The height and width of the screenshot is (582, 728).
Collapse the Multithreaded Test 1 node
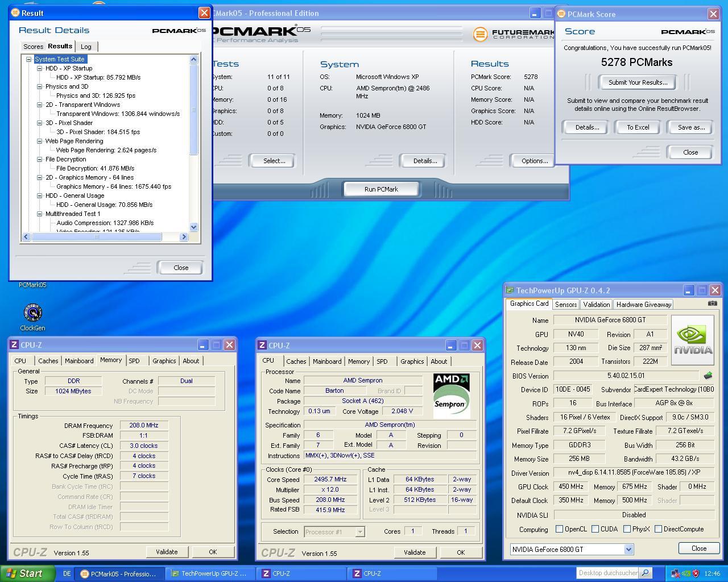coord(40,214)
